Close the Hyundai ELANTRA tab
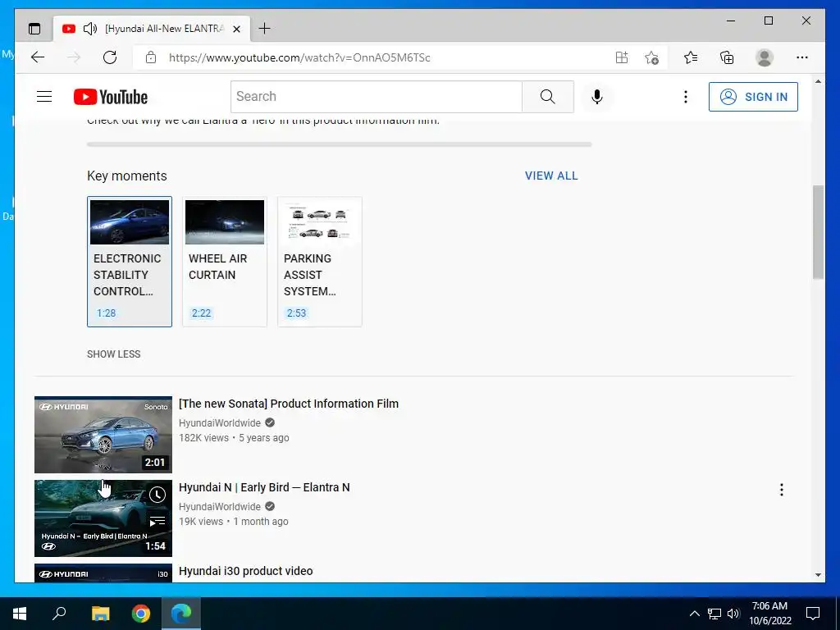Screen dimensions: 840x630 236,29
